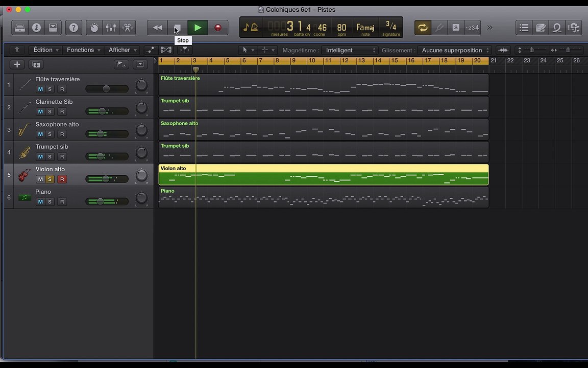This screenshot has width=588, height=368.
Task: Record-enable the Saxophone alto track
Action: point(62,134)
